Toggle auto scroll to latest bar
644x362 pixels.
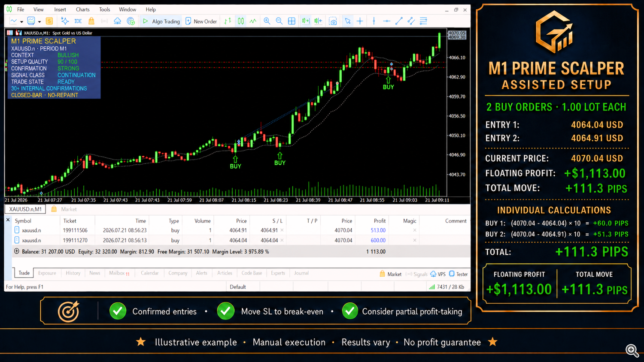318,21
